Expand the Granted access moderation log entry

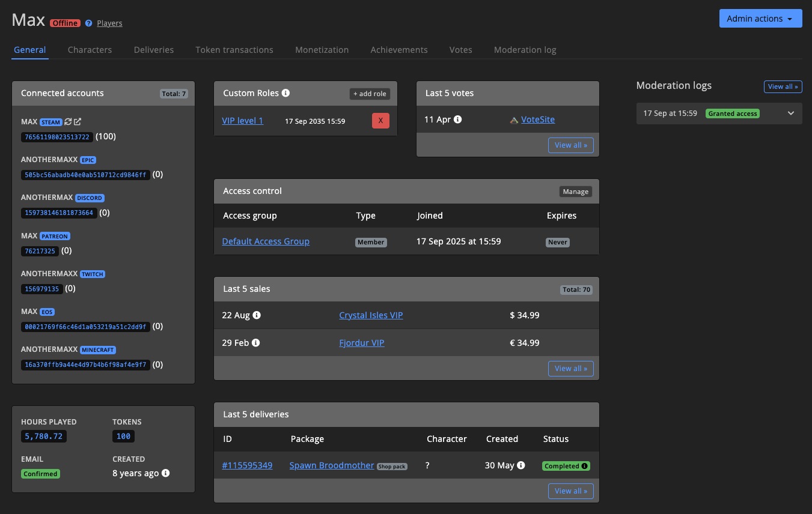790,113
